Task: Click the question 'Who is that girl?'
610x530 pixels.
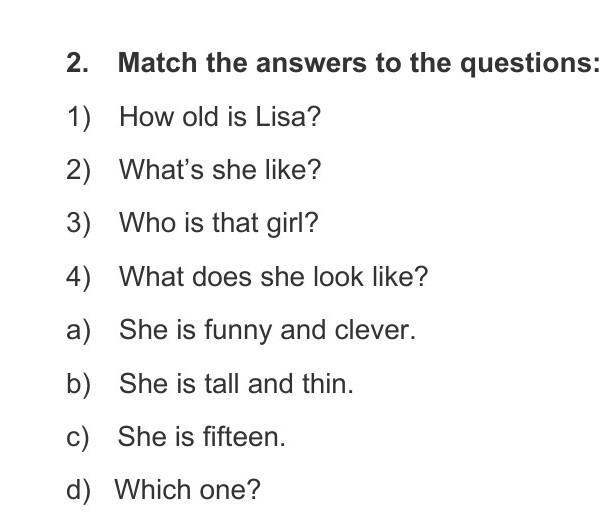Action: [x=218, y=223]
